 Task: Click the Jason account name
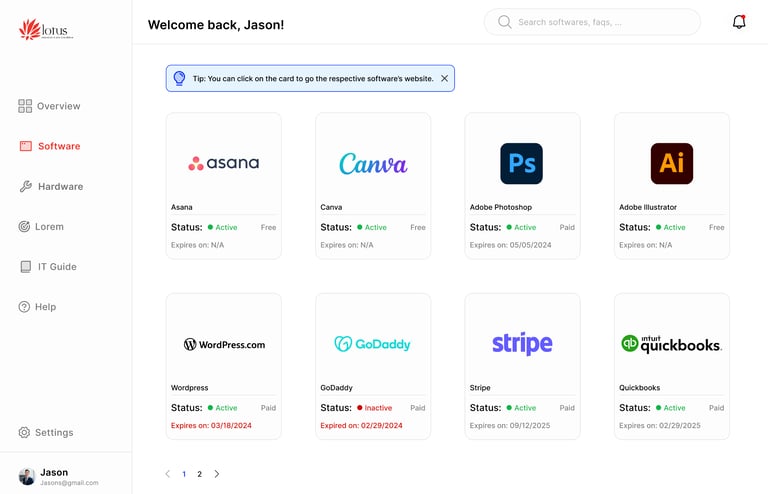pyautogui.click(x=54, y=472)
